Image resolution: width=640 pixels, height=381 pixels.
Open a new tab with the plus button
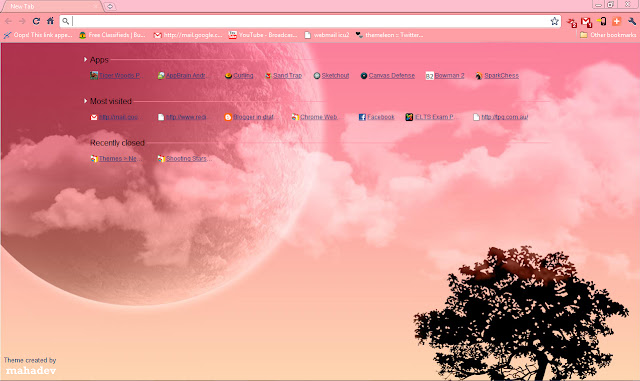[x=110, y=6]
